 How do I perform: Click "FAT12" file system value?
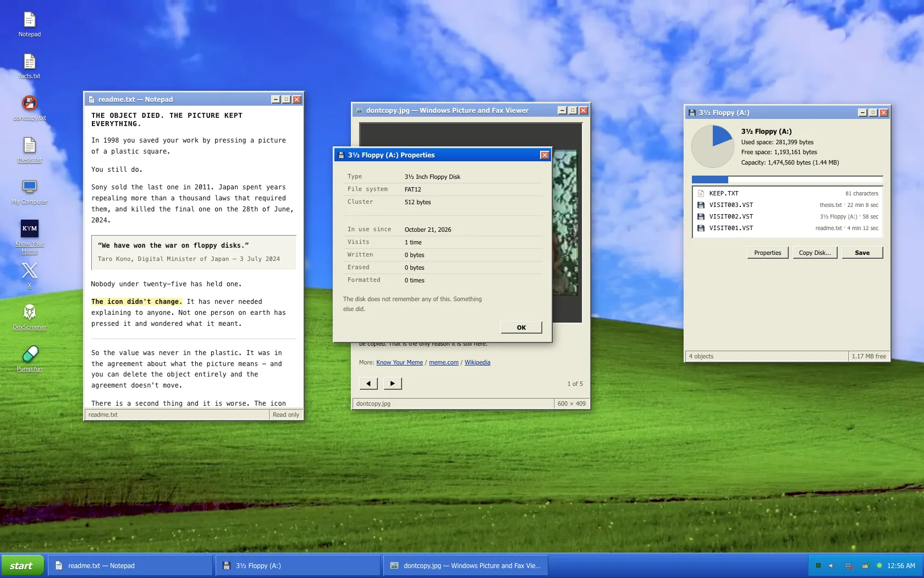[x=413, y=189]
